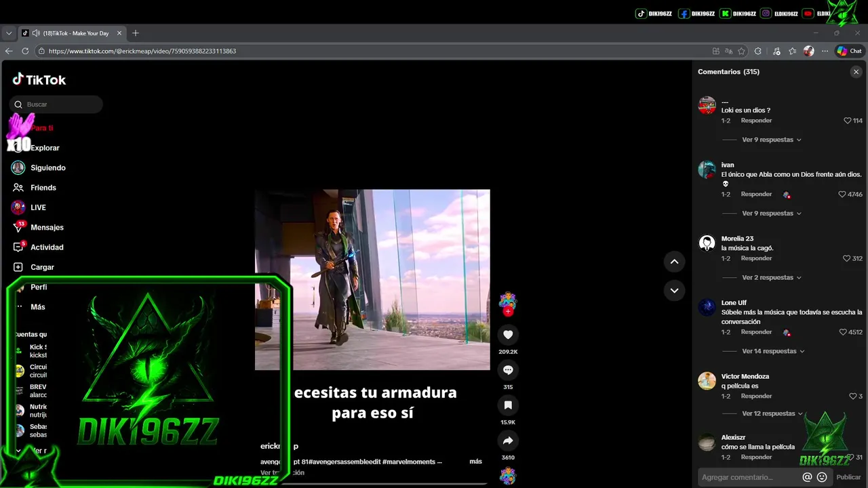The image size is (868, 488).
Task: Open browser extensions puzzle icon
Action: (x=758, y=51)
